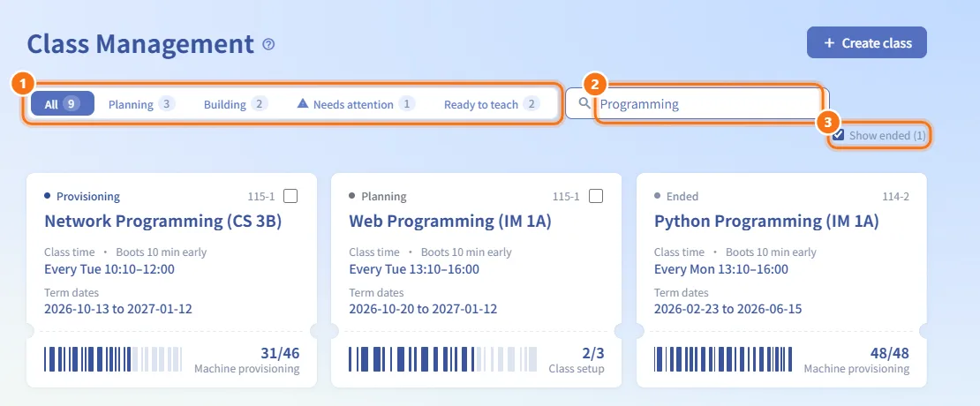This screenshot has height=406, width=980.
Task: Tick the Network Programming card checkbox
Action: point(290,196)
